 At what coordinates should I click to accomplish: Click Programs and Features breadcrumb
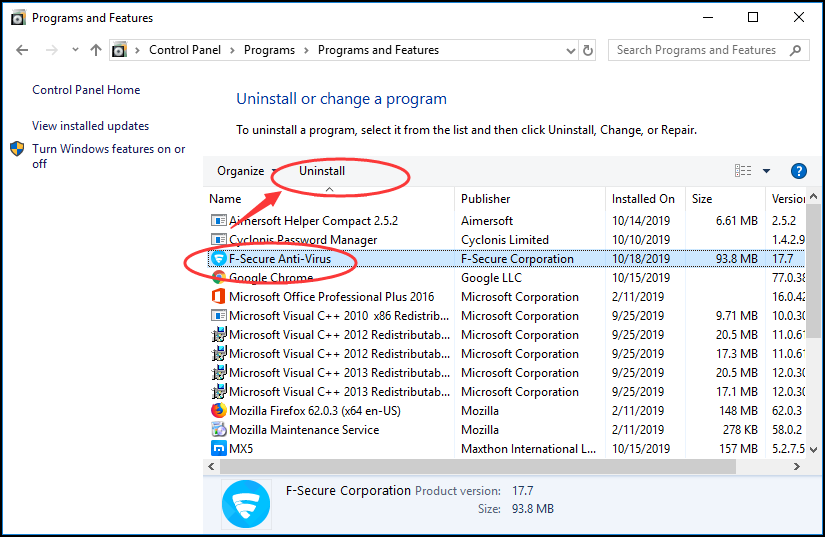378,50
